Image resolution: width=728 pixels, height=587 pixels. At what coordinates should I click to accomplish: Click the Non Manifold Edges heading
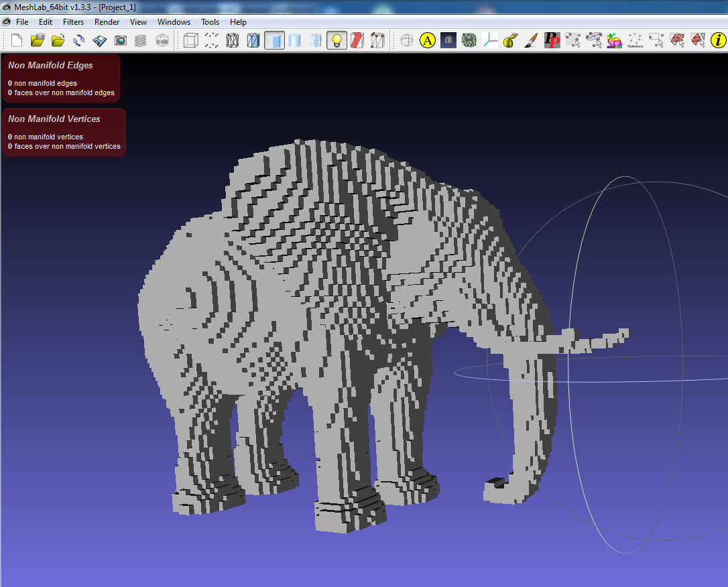(50, 66)
